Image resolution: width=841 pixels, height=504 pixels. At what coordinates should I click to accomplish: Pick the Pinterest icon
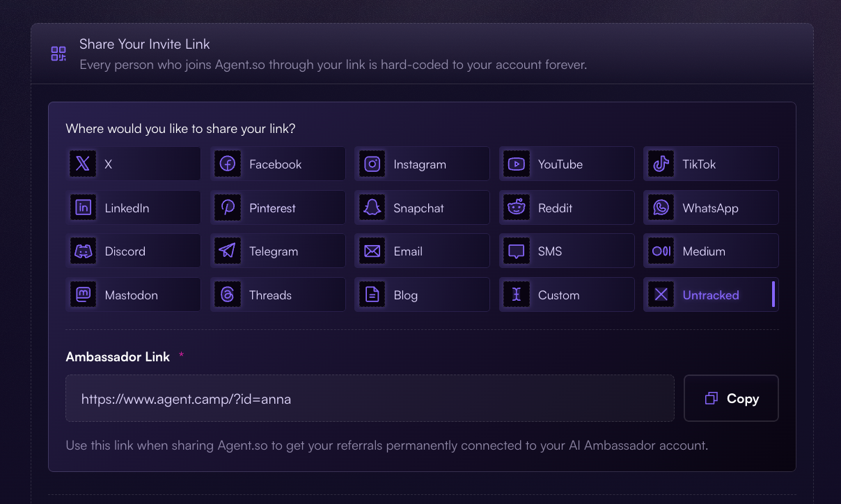tap(228, 207)
